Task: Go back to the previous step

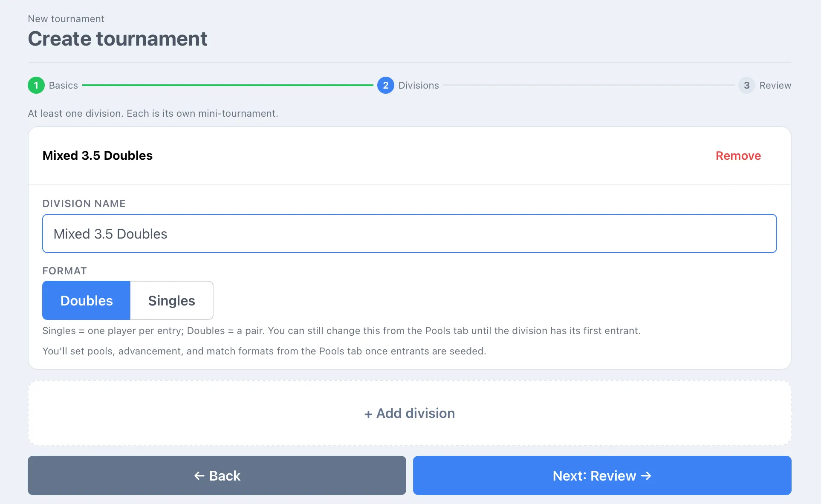Action: pyautogui.click(x=217, y=475)
